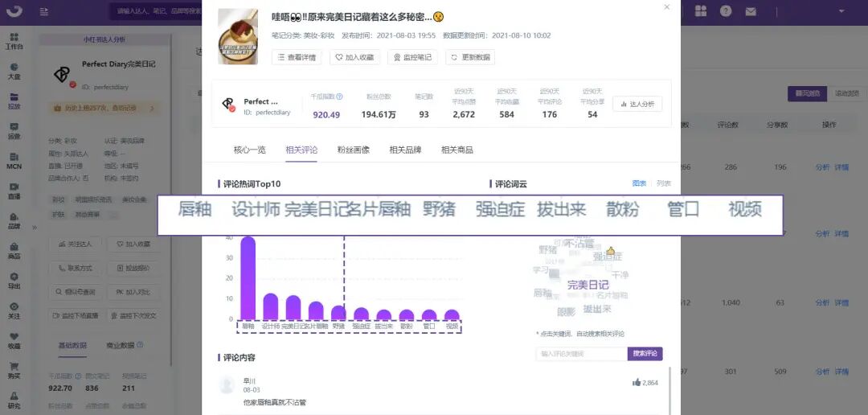
Task: Click the 监控下场直播 button
Action: click(76, 316)
